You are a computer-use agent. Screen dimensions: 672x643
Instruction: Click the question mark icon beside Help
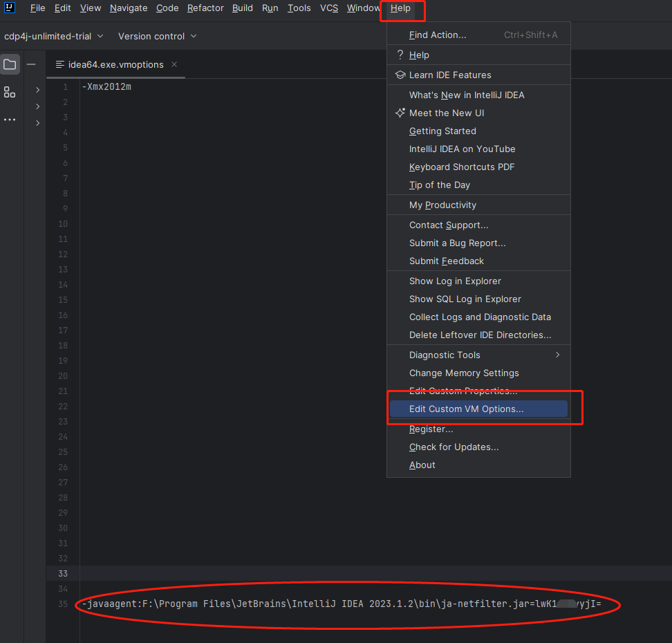point(400,55)
